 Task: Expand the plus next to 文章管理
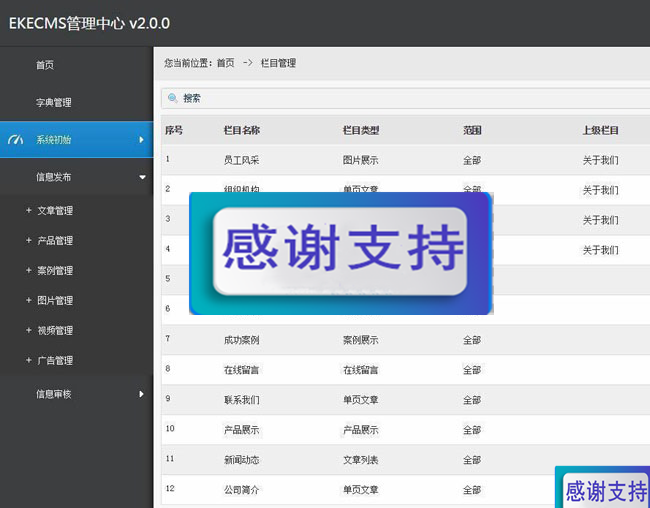pos(29,211)
